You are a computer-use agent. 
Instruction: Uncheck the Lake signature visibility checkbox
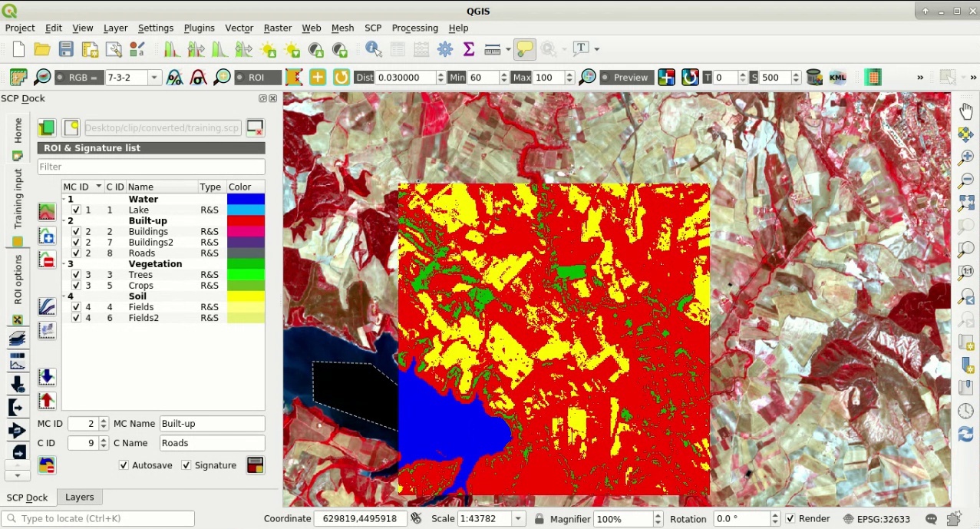(x=74, y=210)
